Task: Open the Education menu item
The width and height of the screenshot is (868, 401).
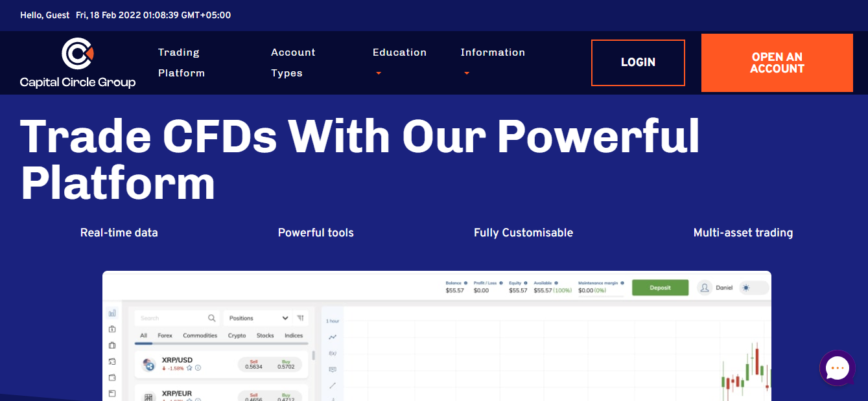Action: 399,52
